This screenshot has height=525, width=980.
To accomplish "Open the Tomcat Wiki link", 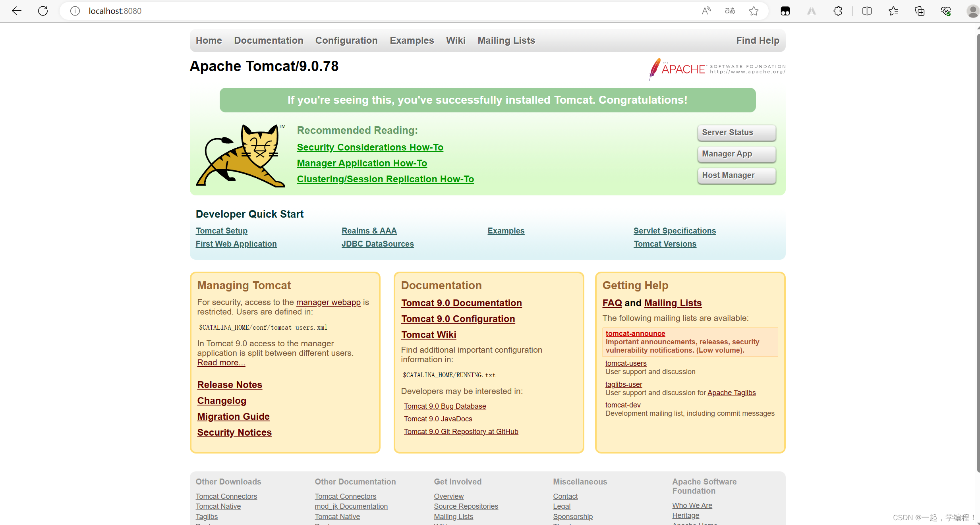I will point(429,335).
